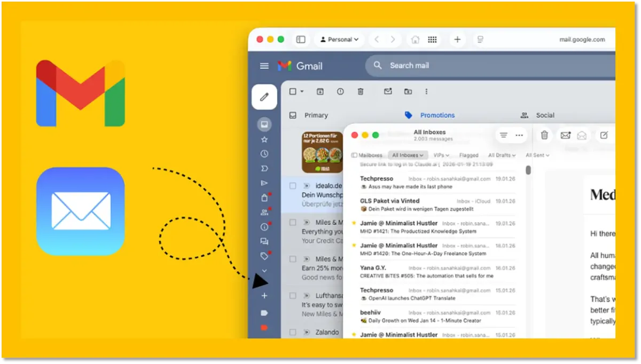Open the Updates info icon in Gmail sidebar
This screenshot has width=641, height=364.
click(264, 227)
